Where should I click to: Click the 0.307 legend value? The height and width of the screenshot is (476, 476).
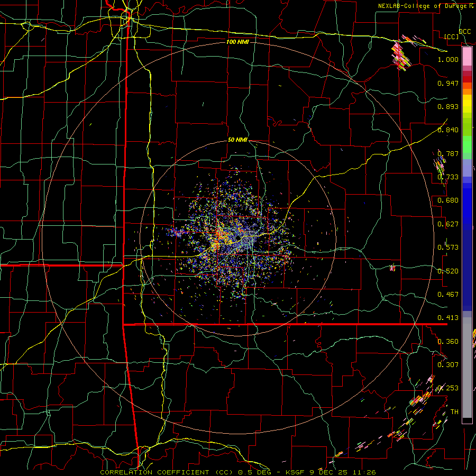pyautogui.click(x=448, y=365)
